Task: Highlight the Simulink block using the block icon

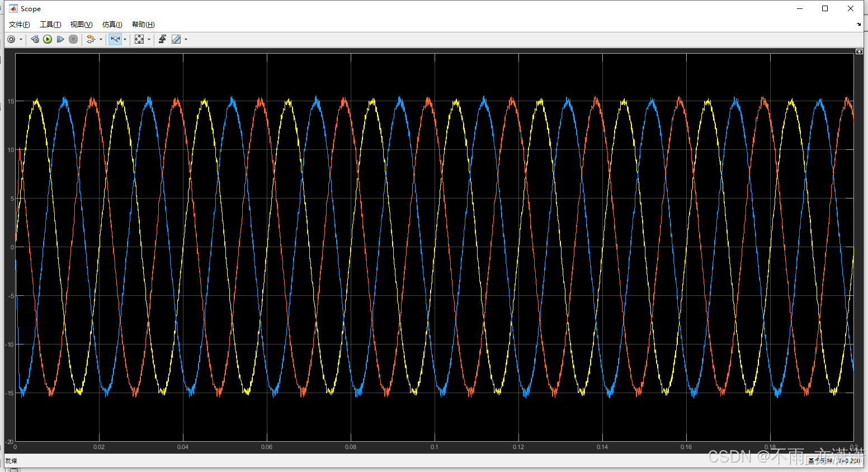Action: [91, 39]
